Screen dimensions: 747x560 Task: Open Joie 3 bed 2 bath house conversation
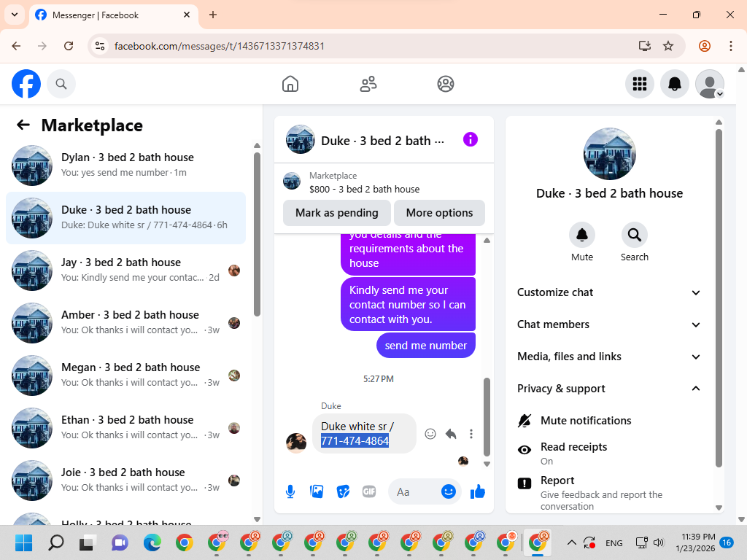tap(125, 480)
